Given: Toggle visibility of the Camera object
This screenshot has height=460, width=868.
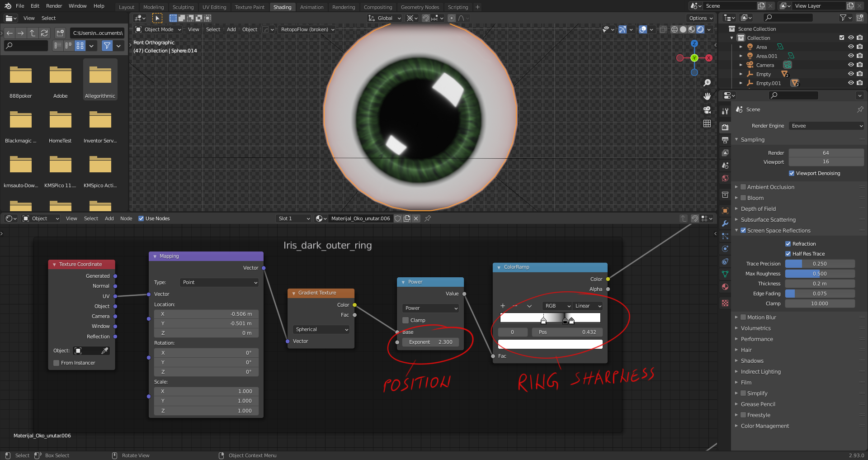Looking at the screenshot, I should pyautogui.click(x=851, y=65).
